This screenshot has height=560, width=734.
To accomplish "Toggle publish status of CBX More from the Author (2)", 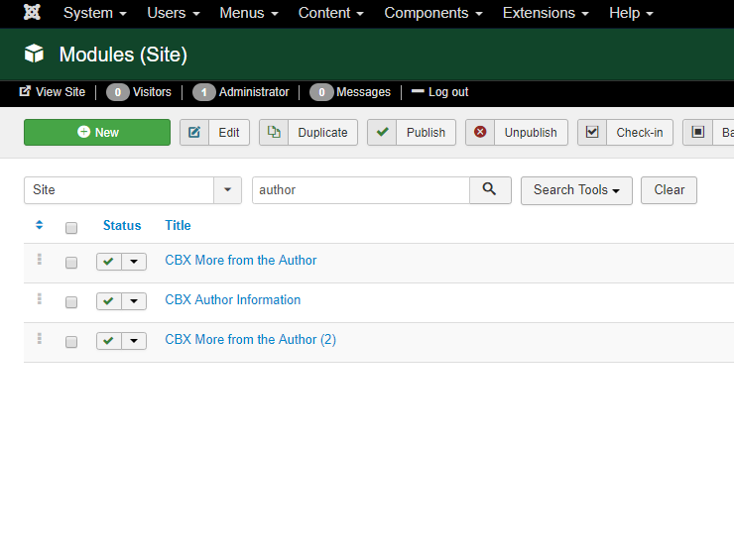I will coord(108,341).
